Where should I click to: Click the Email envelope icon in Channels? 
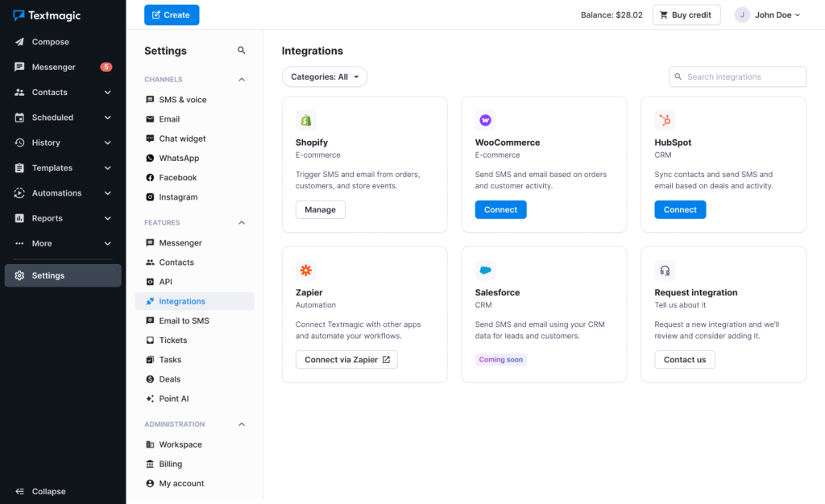150,119
